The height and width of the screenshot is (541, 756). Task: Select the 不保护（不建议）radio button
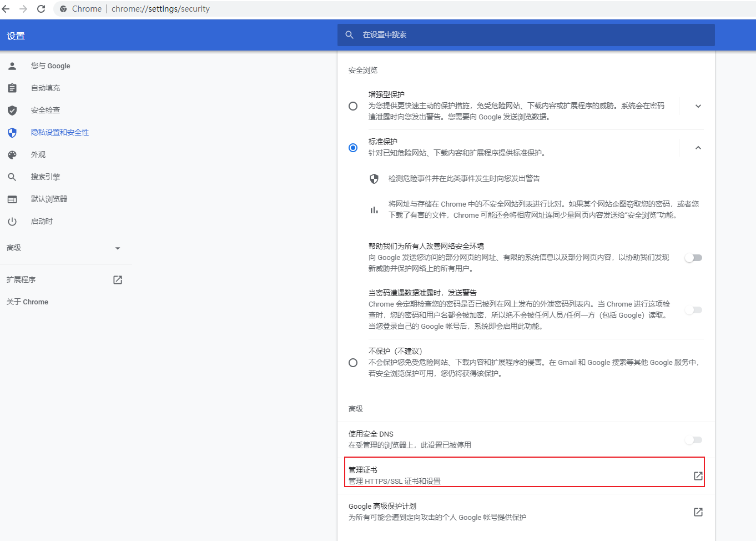[353, 363]
